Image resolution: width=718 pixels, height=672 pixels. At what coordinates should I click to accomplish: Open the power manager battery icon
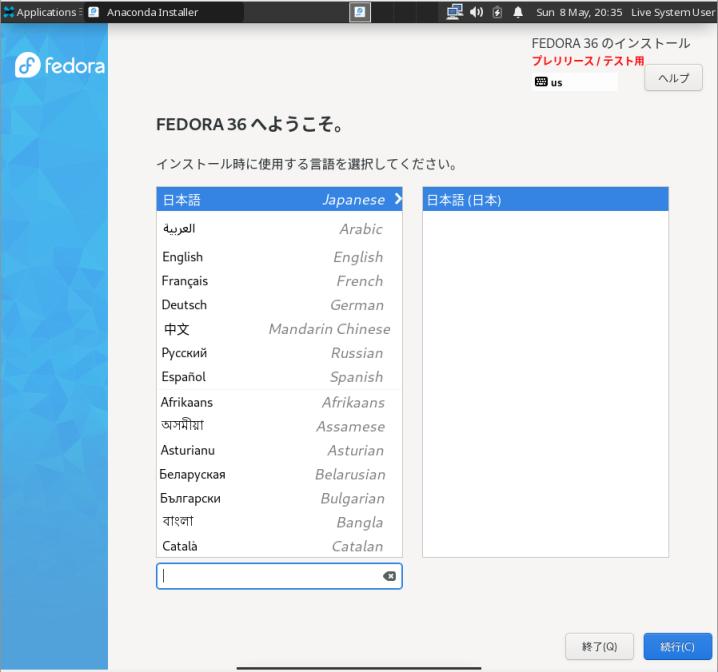click(x=497, y=12)
